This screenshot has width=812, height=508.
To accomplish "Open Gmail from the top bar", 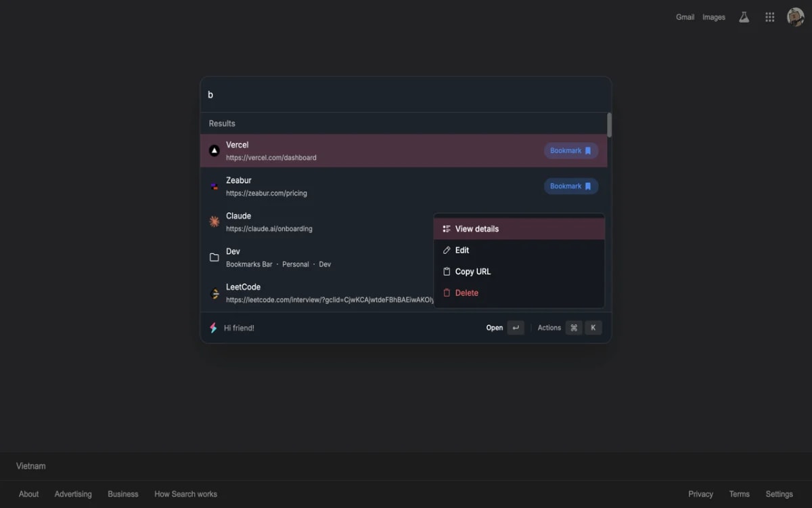I will tap(685, 17).
